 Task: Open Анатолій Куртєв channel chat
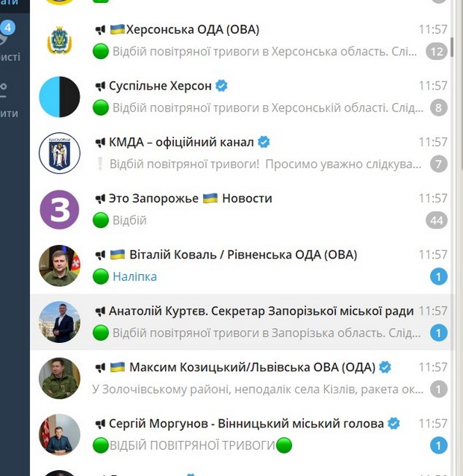tap(243, 322)
